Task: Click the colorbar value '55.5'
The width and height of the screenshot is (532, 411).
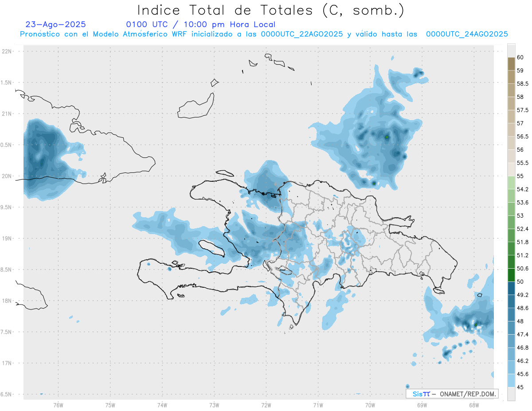Action: point(523,163)
